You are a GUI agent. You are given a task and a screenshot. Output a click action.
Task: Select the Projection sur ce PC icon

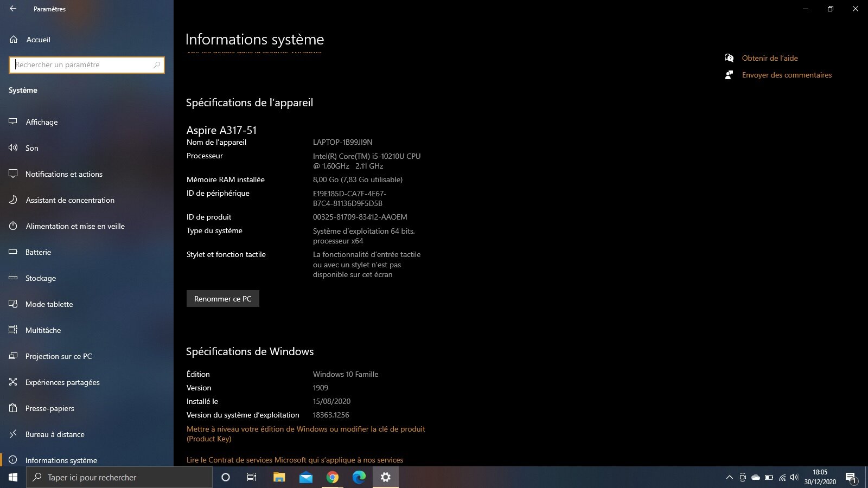pyautogui.click(x=13, y=356)
